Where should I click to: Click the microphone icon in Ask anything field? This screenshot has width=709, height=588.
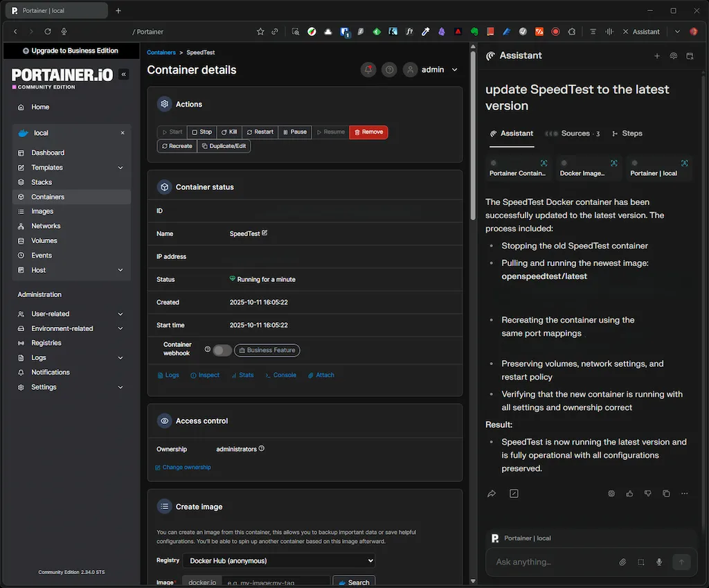[658, 562]
